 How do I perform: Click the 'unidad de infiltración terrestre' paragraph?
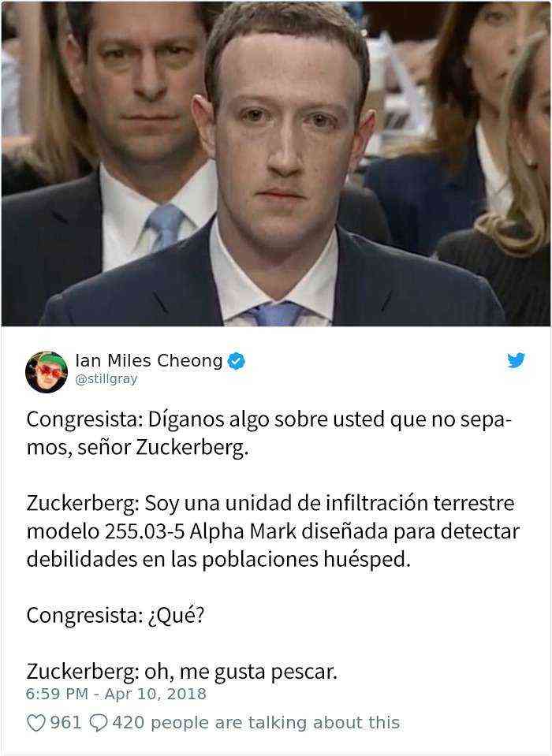(x=273, y=531)
